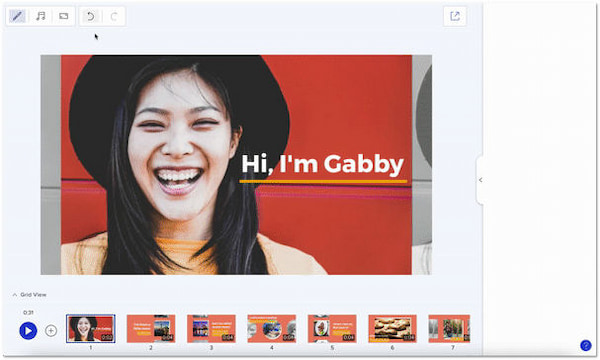Click the "Hi, I'm Gabby" title text
Image resolution: width=600 pixels, height=360 pixels.
coord(323,164)
